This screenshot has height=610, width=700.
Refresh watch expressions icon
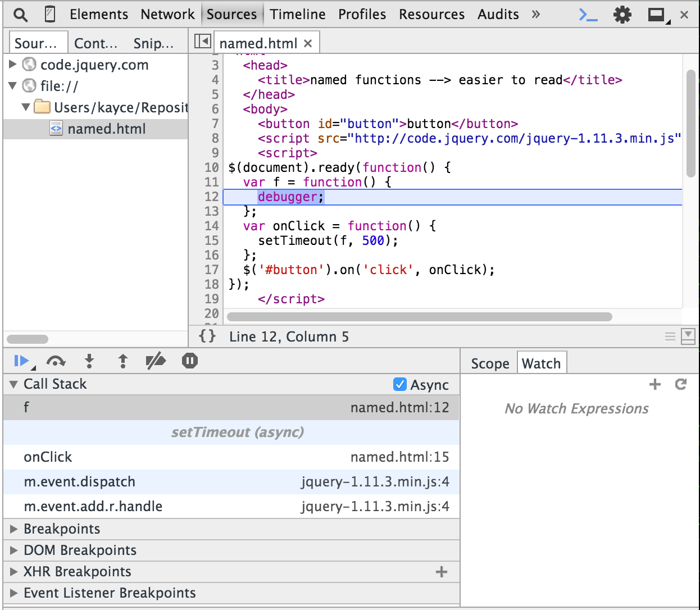point(681,384)
